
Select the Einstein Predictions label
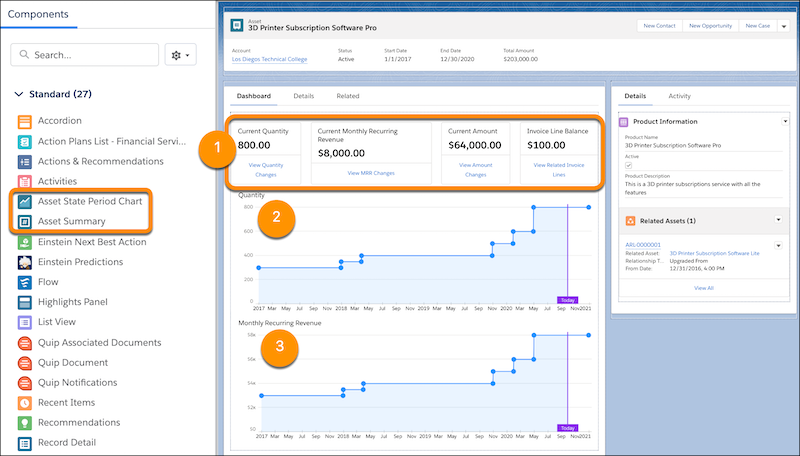81,262
